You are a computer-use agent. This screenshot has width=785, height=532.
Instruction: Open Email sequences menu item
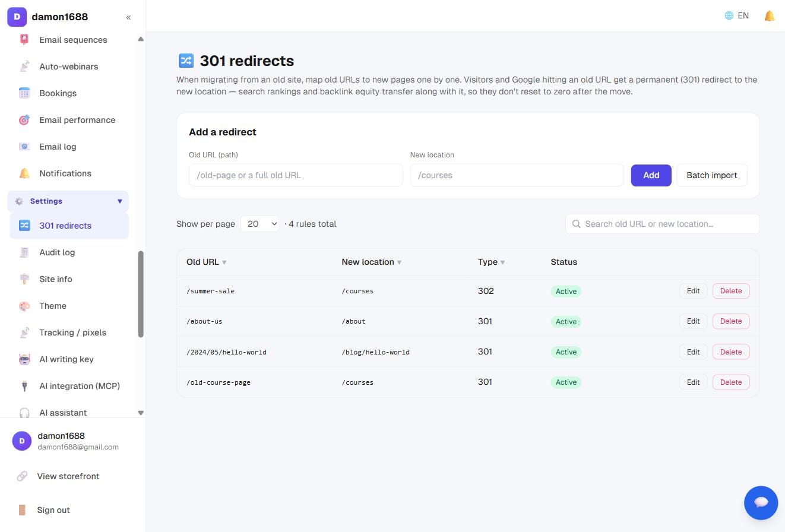pyautogui.click(x=69, y=40)
